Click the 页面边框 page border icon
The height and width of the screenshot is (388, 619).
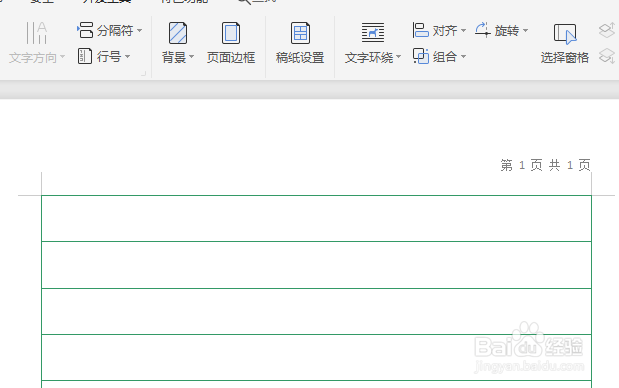[231, 33]
